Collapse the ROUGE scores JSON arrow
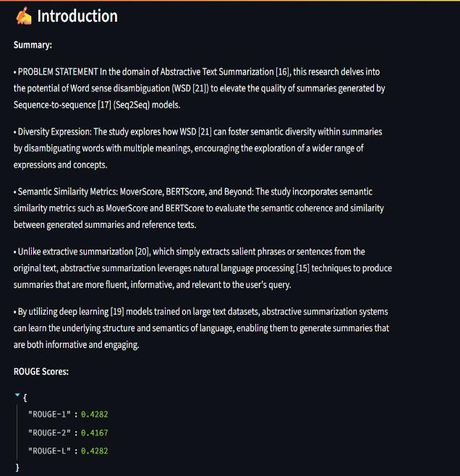460x476 pixels. coord(17,396)
